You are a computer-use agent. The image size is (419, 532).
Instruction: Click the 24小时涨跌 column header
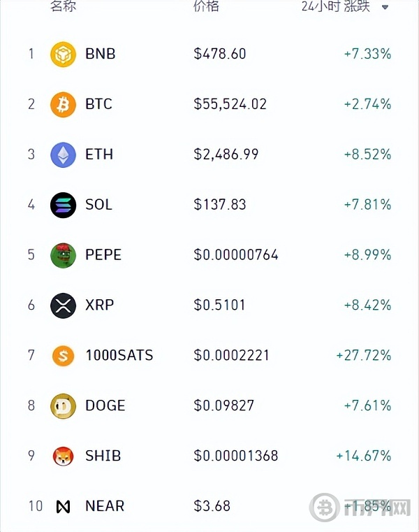(335, 6)
